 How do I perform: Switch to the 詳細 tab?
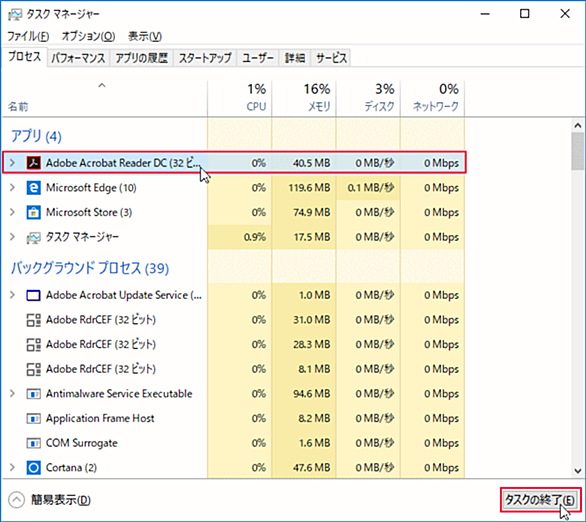pyautogui.click(x=294, y=58)
